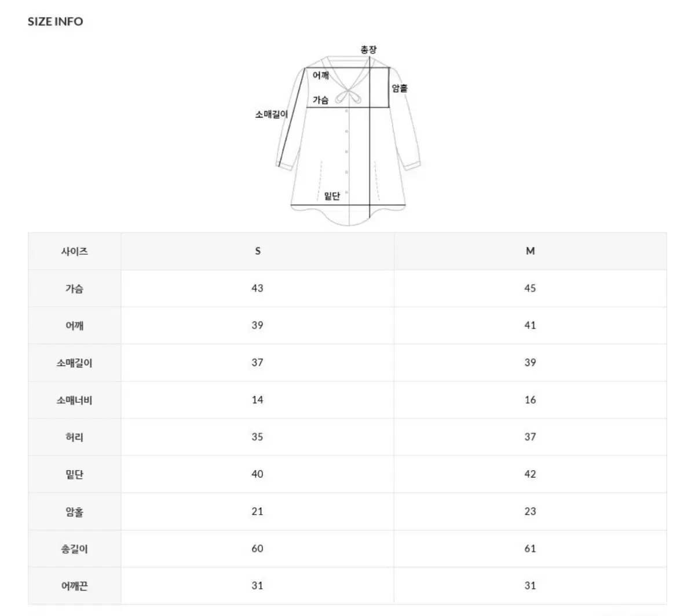Click the 소매길이 row label in table

point(75,363)
